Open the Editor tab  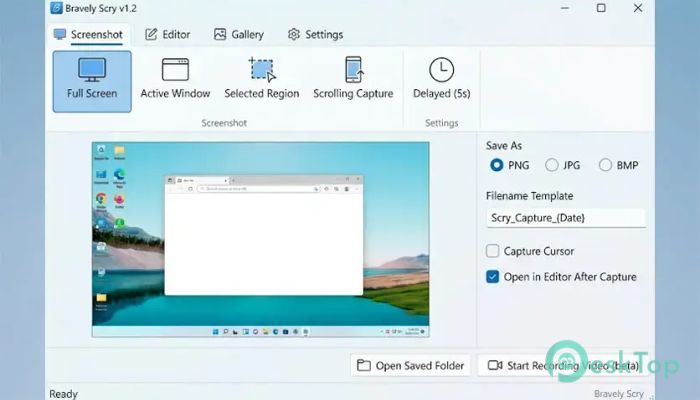click(168, 34)
